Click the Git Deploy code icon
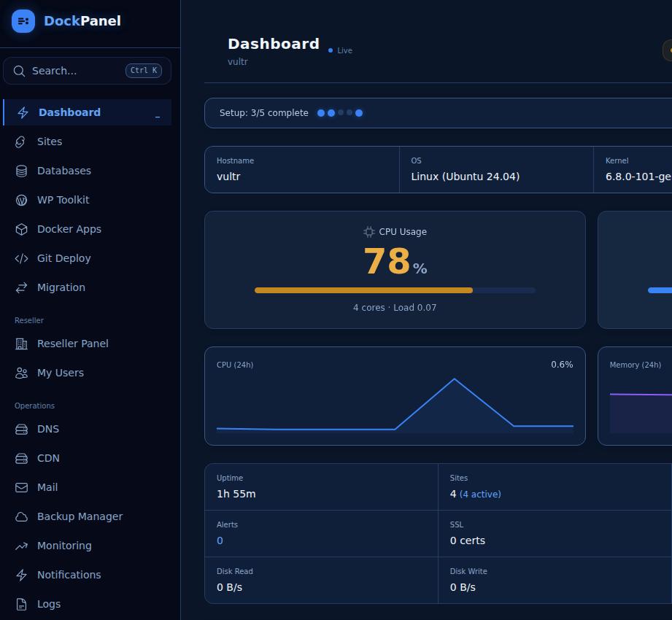Viewport: 672px width, 620px height. (21, 258)
